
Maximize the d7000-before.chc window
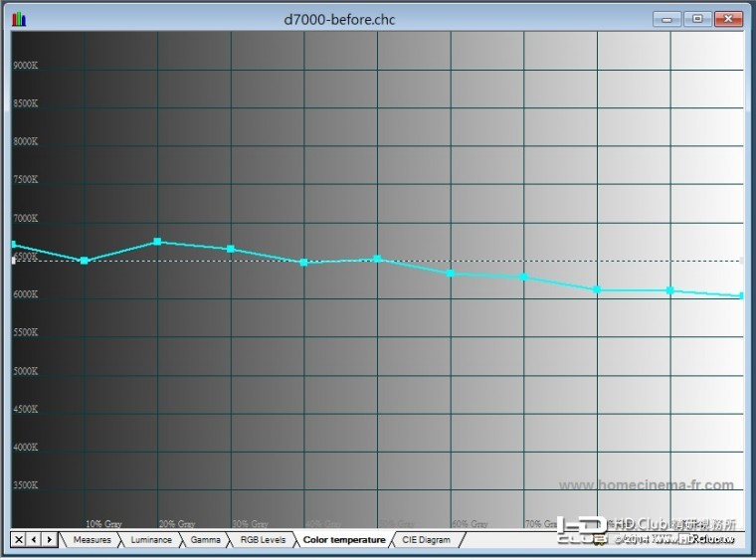click(697, 19)
